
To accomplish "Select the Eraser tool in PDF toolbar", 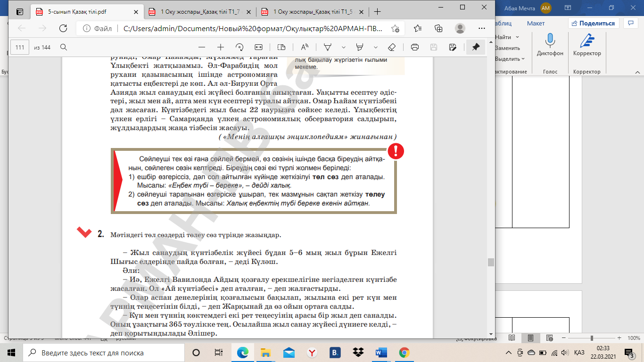I will (x=391, y=47).
